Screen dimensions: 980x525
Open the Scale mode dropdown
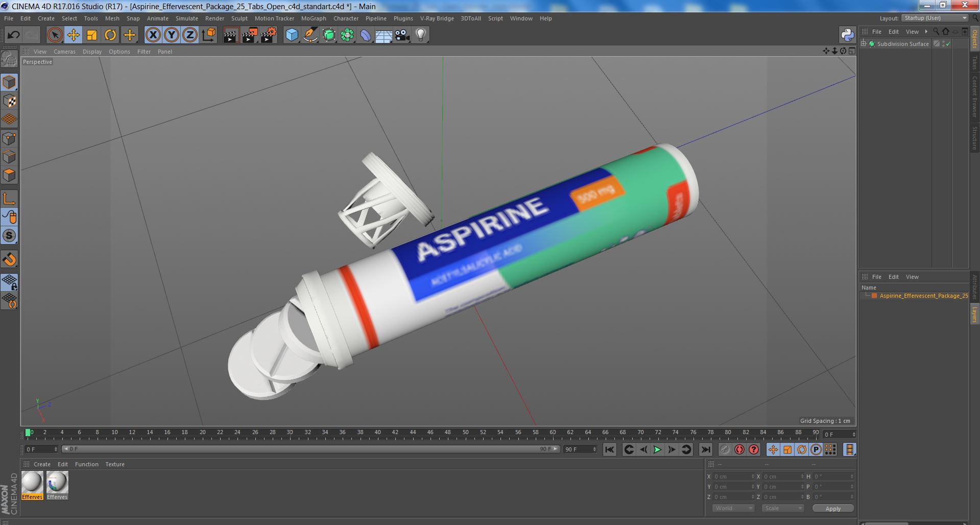(782, 508)
